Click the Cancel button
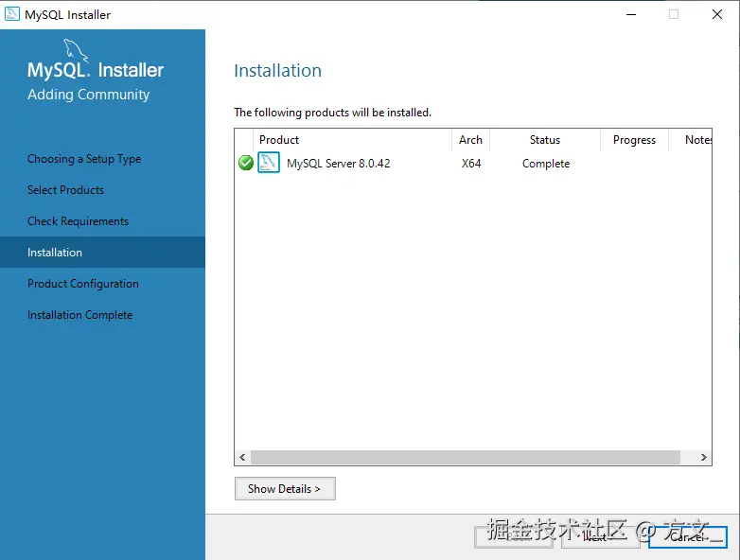 click(x=688, y=537)
